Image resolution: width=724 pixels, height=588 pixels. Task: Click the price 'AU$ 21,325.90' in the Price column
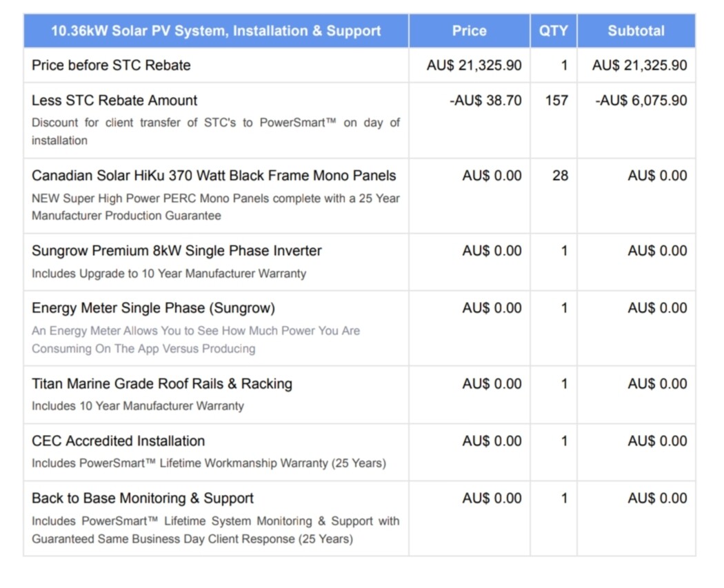(474, 65)
